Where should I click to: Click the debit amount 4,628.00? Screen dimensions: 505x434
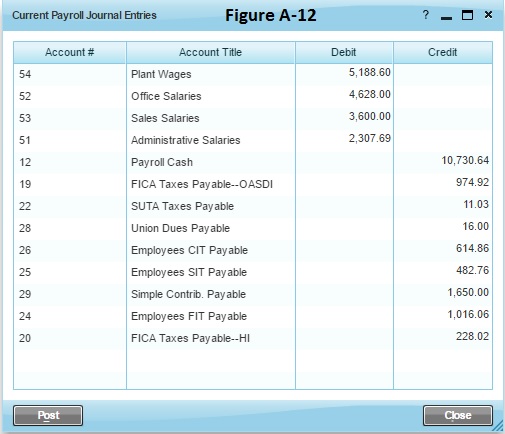coord(369,94)
